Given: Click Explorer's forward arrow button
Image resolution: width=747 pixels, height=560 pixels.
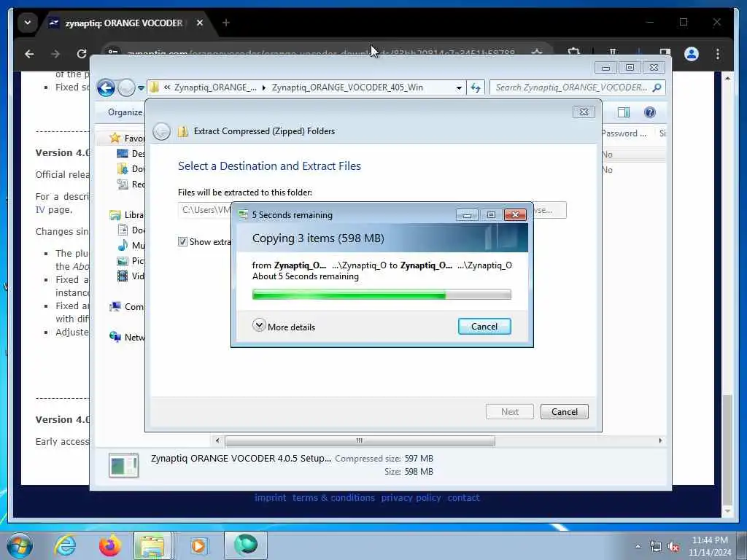Looking at the screenshot, I should (126, 87).
